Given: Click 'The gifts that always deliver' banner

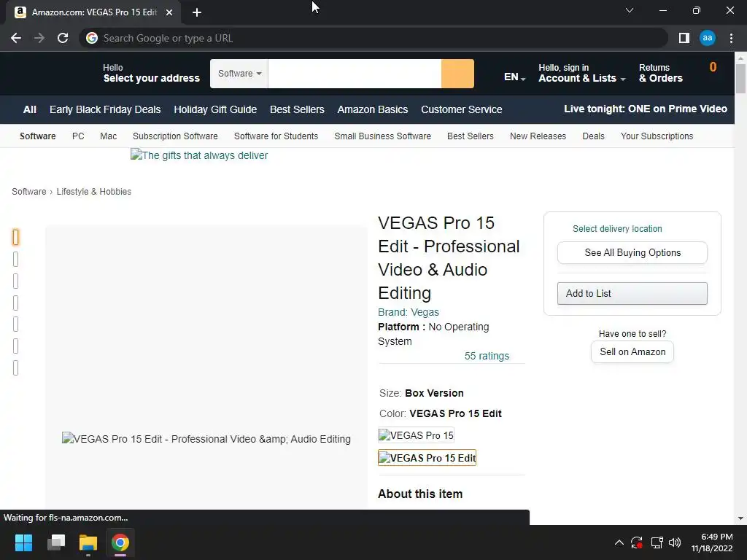Looking at the screenshot, I should coord(199,155).
